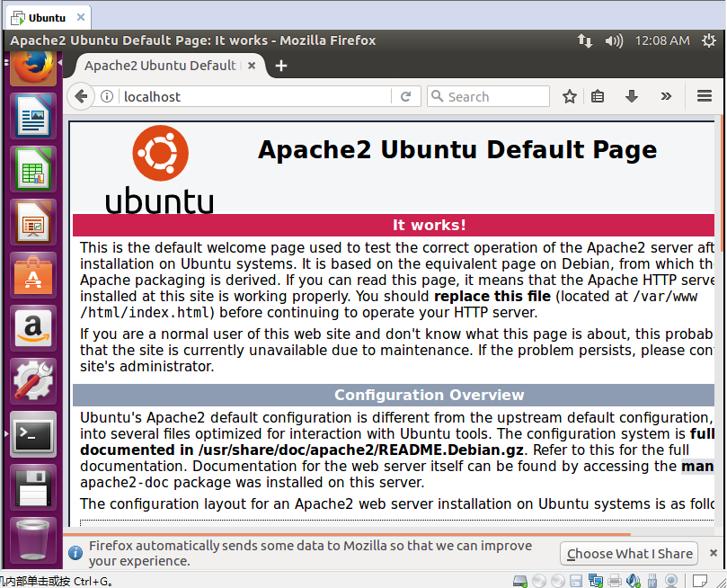Screen dimensions: 727x588
Task: Click the ubuntu logo image
Action: click(x=159, y=169)
